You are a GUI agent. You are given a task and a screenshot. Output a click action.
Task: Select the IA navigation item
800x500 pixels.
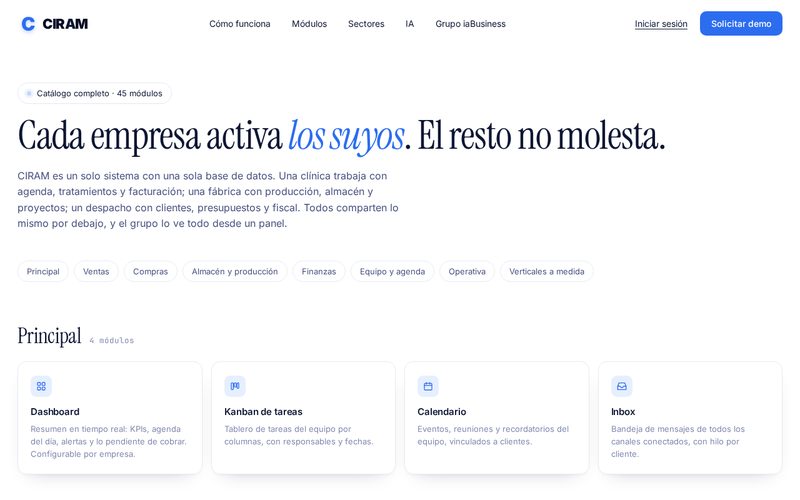[x=410, y=24]
